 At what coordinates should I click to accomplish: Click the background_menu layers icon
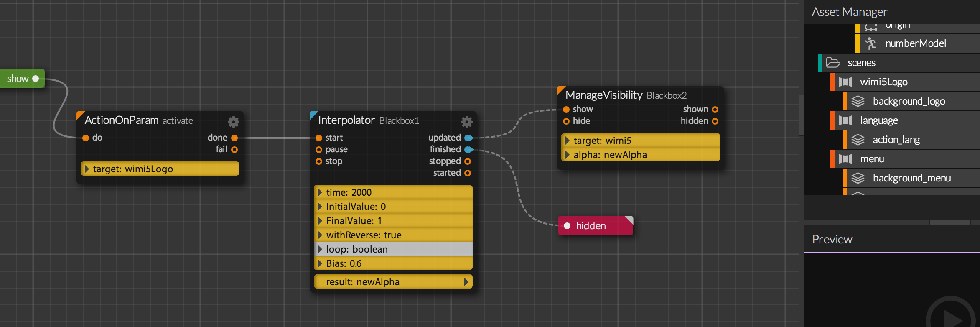click(858, 178)
